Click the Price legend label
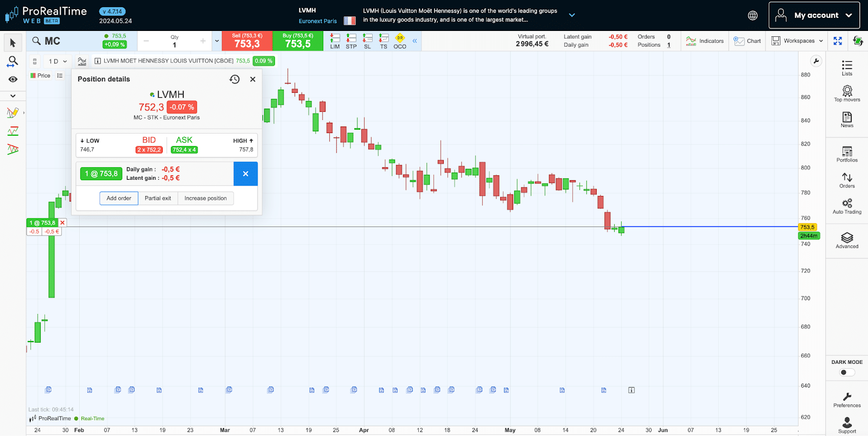 coord(40,75)
